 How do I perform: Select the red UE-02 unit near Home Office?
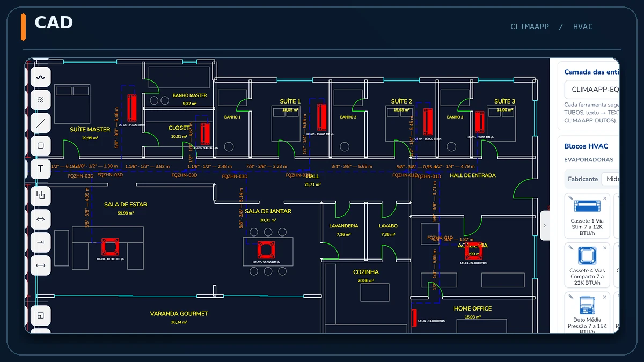coord(414,317)
